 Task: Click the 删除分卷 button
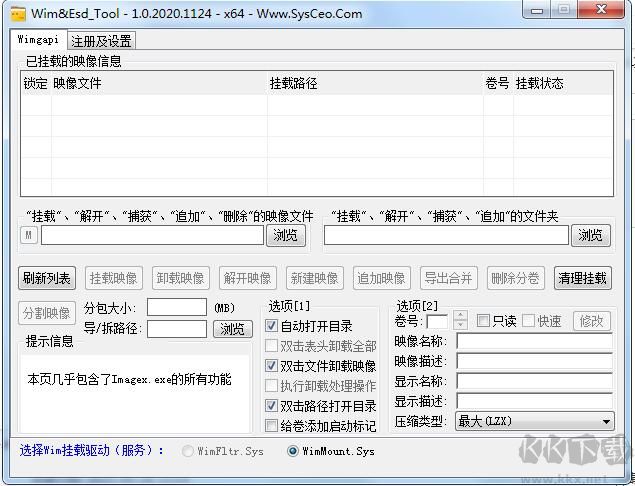[516, 278]
